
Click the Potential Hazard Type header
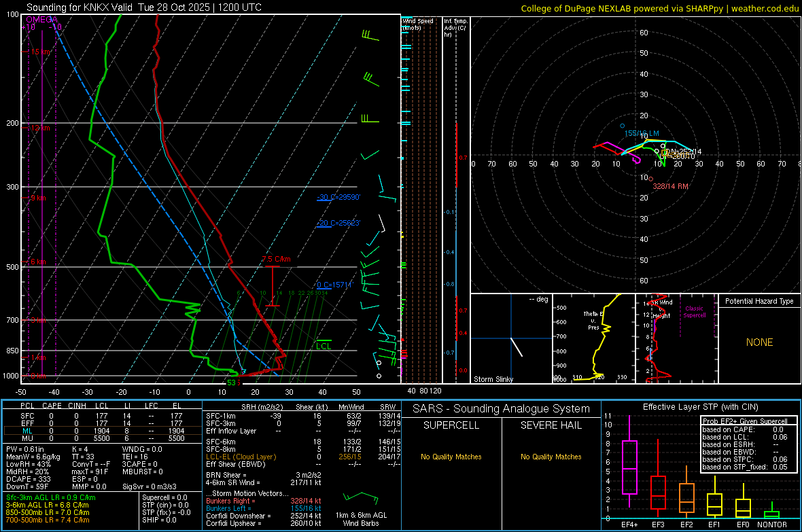[x=759, y=301]
